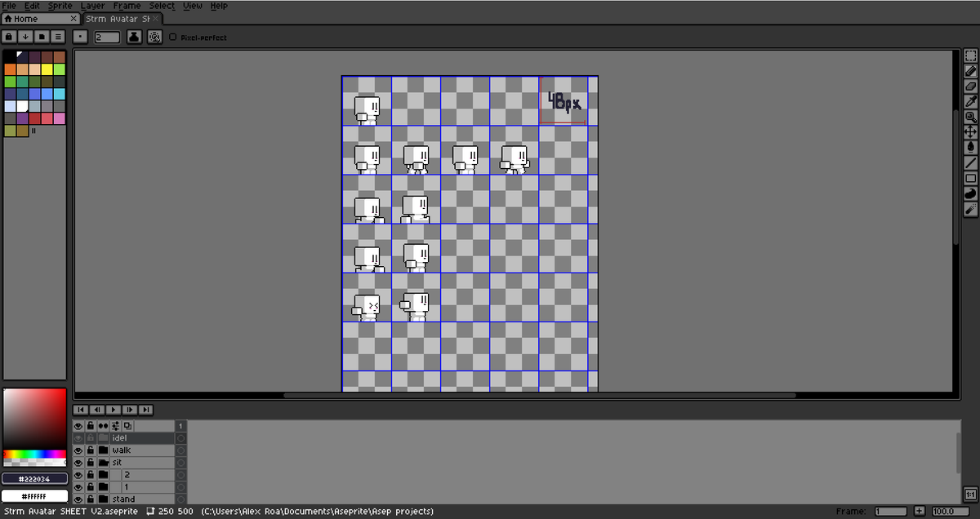Open the brush type selector
This screenshot has height=519, width=980.
coord(80,37)
